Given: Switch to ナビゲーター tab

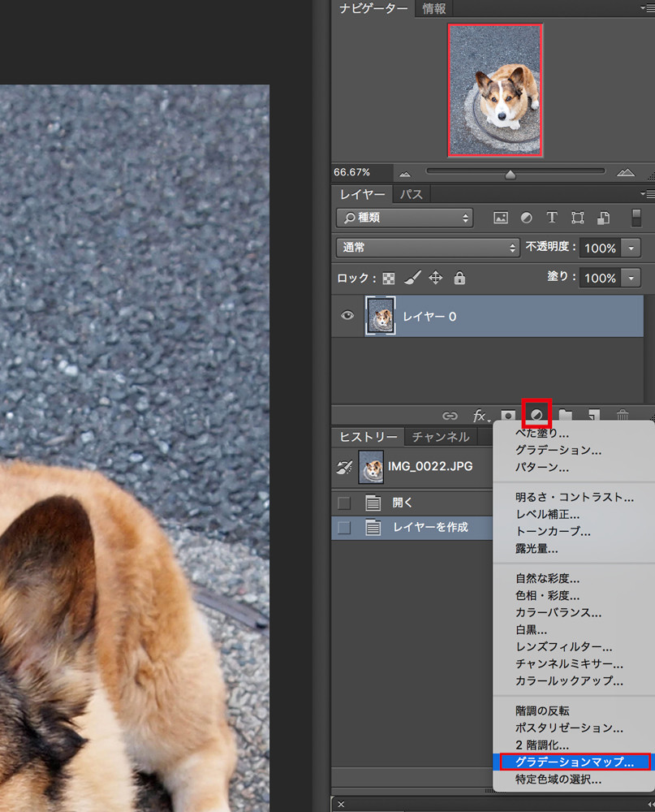Looking at the screenshot, I should point(373,8).
